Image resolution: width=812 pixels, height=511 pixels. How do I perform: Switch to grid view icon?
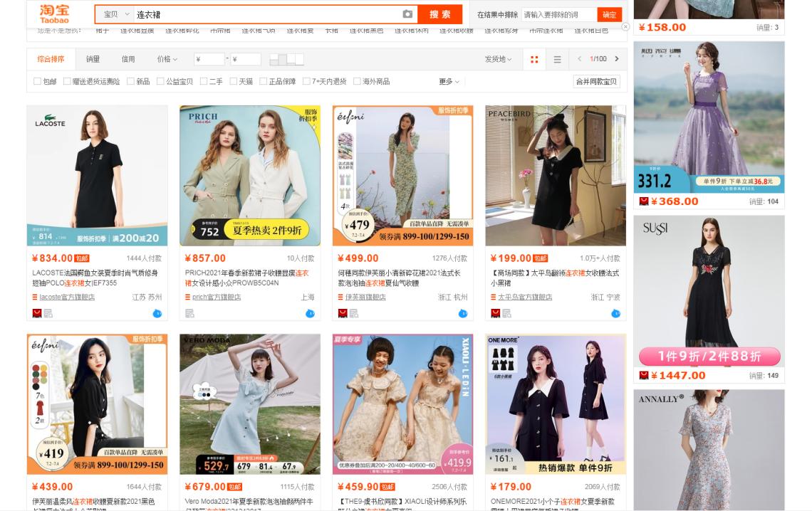(x=534, y=60)
